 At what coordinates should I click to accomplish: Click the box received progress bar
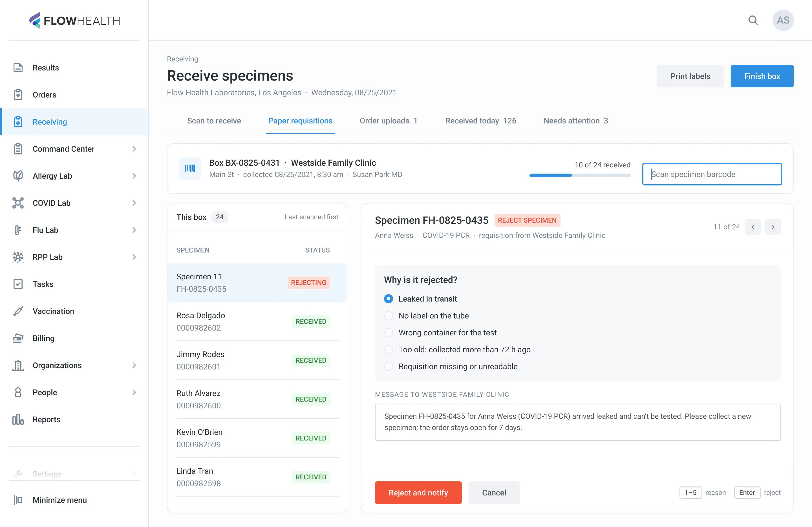580,175
